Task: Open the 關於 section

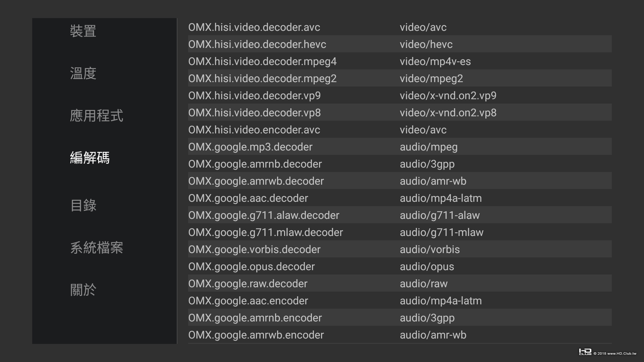Action: [x=83, y=290]
